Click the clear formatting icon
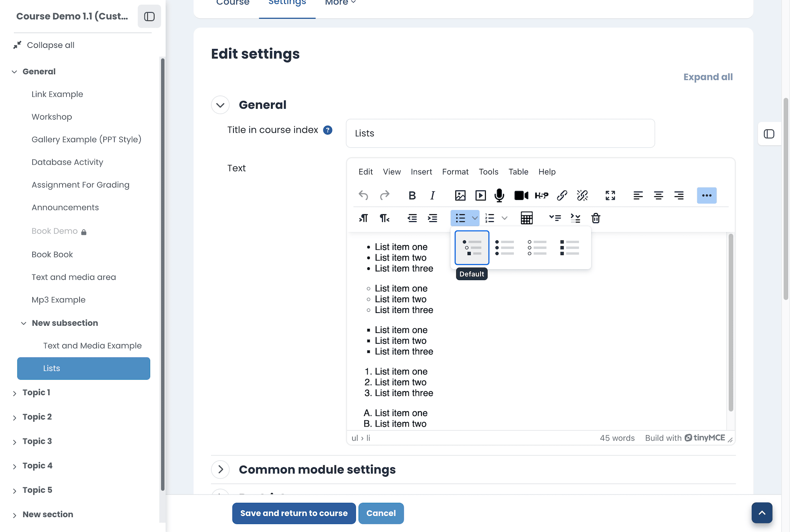Viewport: 790px width, 532px height. pos(576,218)
